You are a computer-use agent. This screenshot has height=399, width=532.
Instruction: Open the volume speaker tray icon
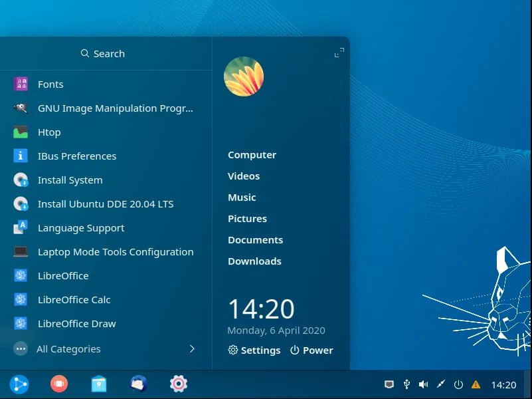coord(424,384)
